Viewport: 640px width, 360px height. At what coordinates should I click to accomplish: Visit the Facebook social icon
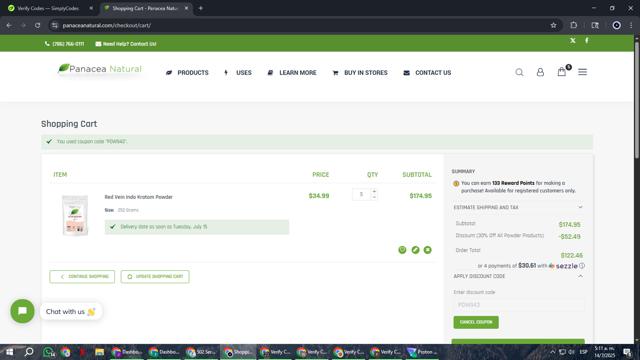coord(587,40)
